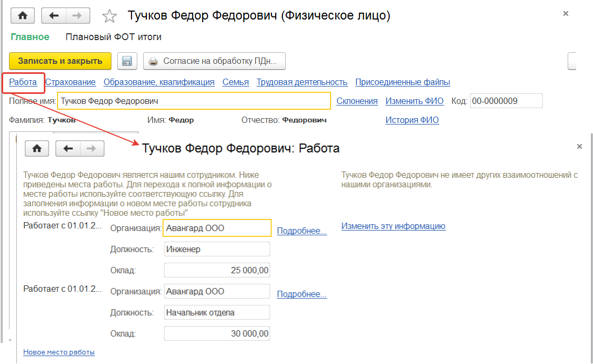Open the Страхование link
The height and width of the screenshot is (364, 593).
click(70, 82)
